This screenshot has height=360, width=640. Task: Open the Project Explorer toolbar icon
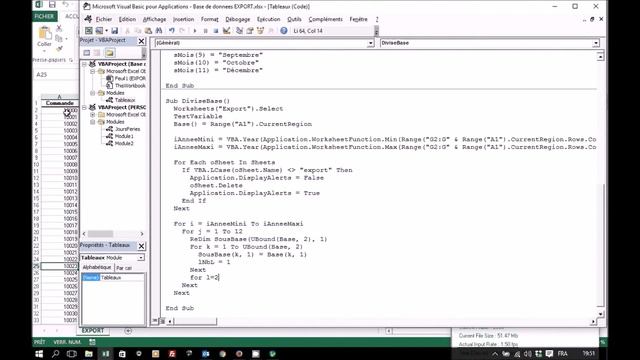pos(240,31)
